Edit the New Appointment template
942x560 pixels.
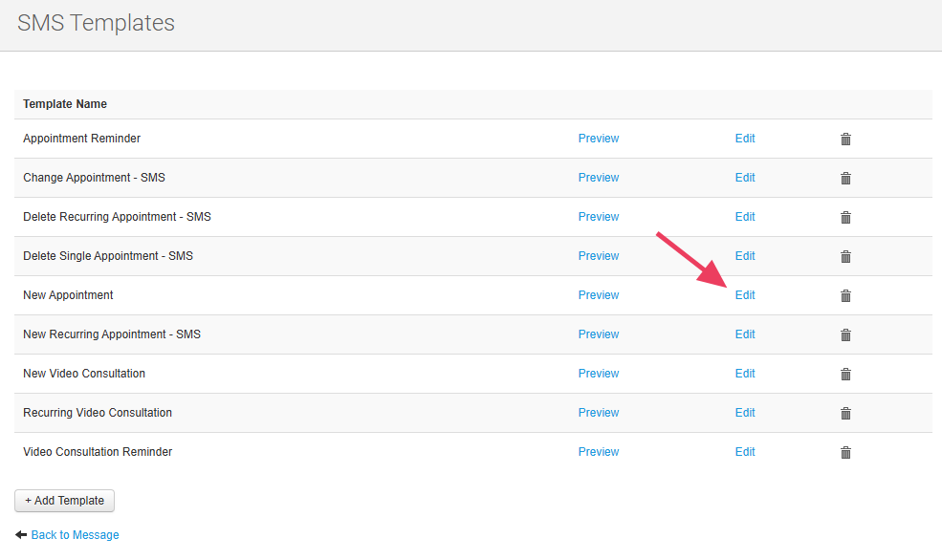745,295
